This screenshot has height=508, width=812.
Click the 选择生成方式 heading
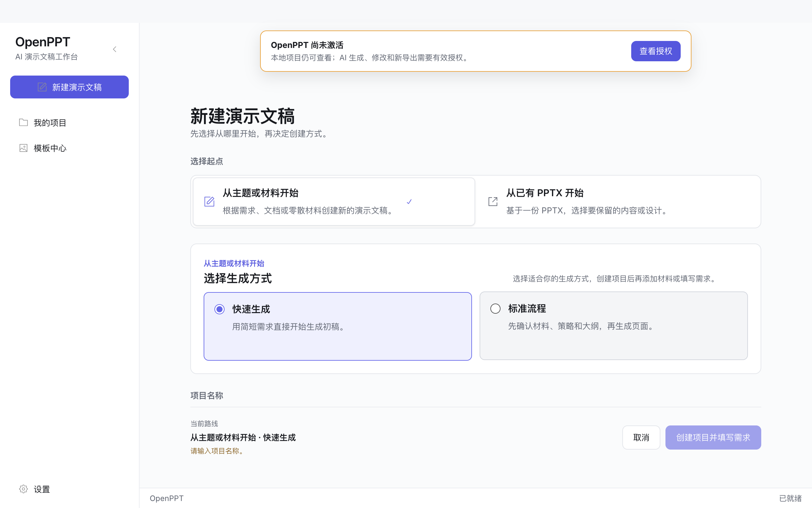[x=238, y=278]
